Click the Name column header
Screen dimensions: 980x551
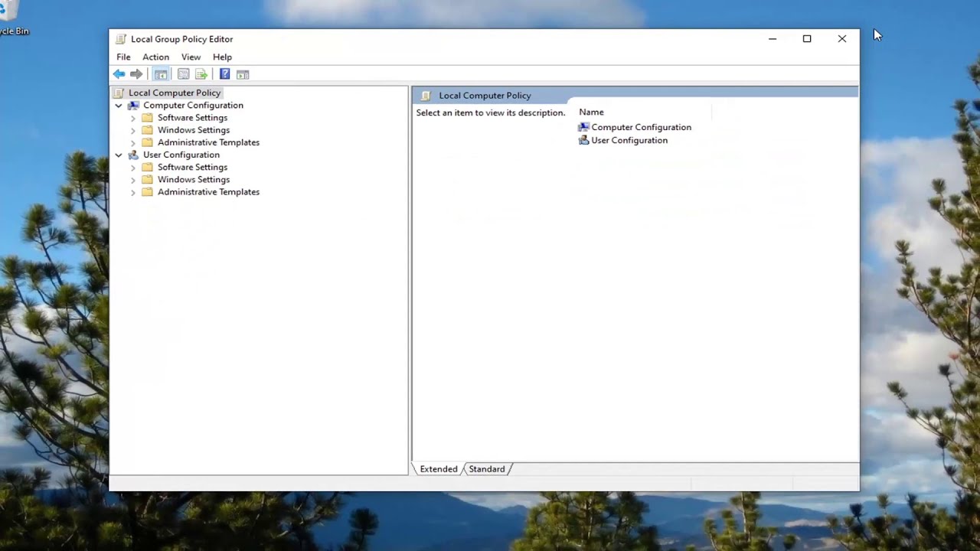tap(643, 112)
